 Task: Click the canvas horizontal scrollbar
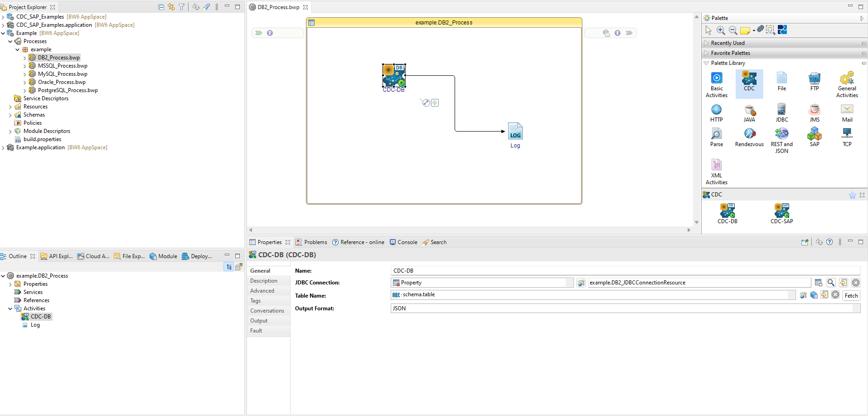click(469, 230)
